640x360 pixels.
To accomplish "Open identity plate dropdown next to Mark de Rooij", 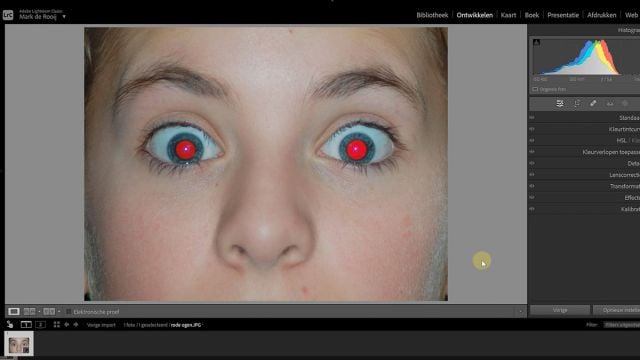I will [x=64, y=17].
